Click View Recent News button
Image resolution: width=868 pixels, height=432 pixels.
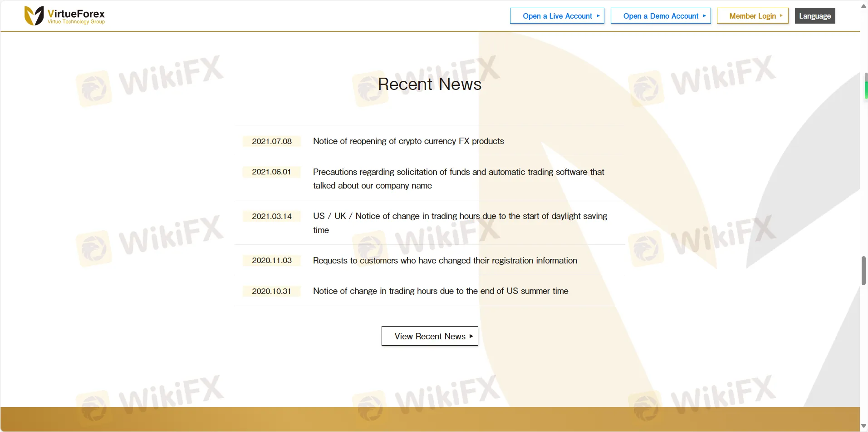pyautogui.click(x=430, y=336)
